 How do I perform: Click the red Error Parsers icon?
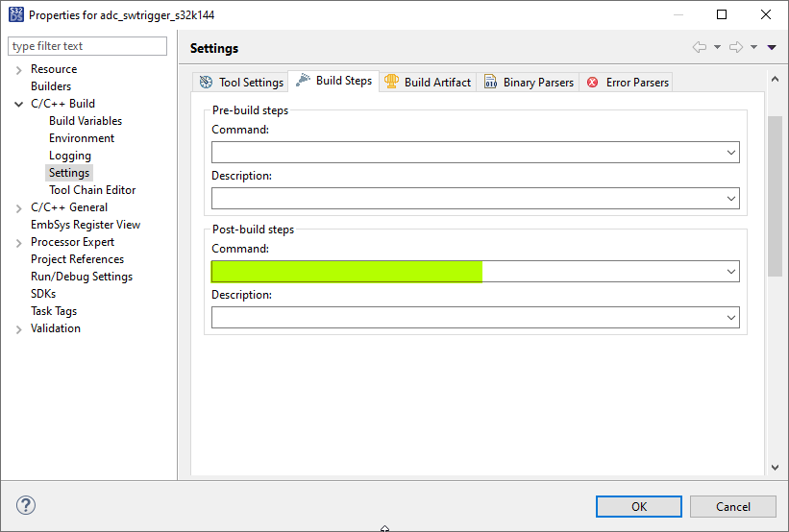(x=592, y=83)
